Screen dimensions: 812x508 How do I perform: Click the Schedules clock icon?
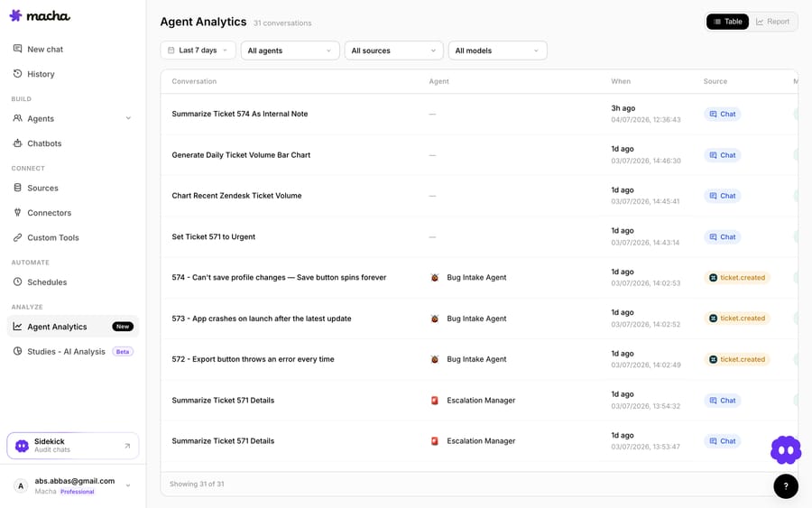pyautogui.click(x=18, y=282)
